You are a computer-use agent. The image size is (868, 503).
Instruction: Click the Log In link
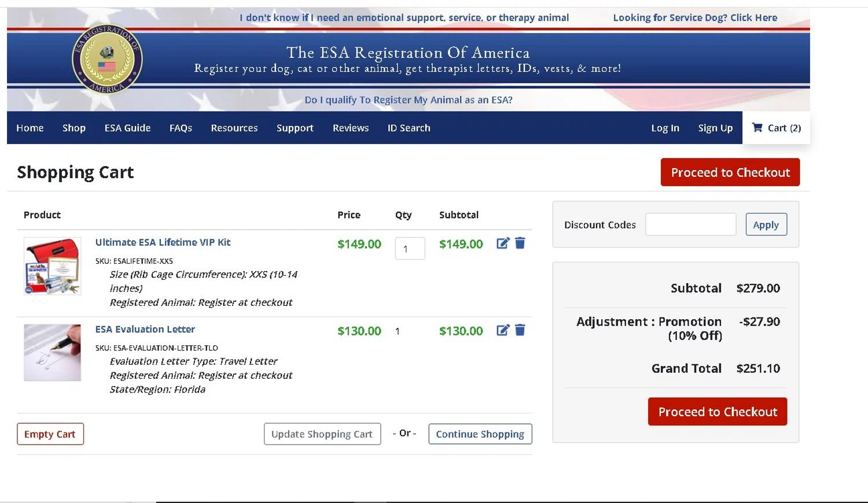pyautogui.click(x=665, y=128)
